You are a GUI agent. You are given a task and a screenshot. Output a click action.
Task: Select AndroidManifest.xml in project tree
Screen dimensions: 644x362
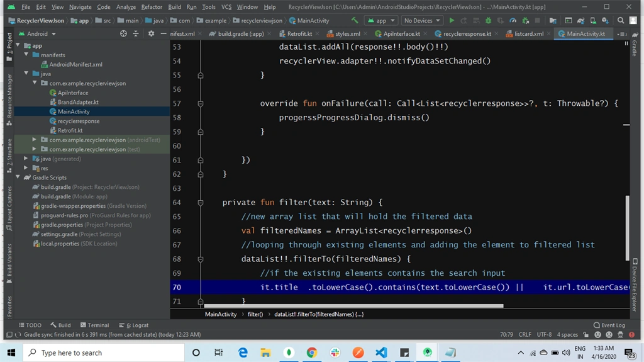tap(72, 64)
